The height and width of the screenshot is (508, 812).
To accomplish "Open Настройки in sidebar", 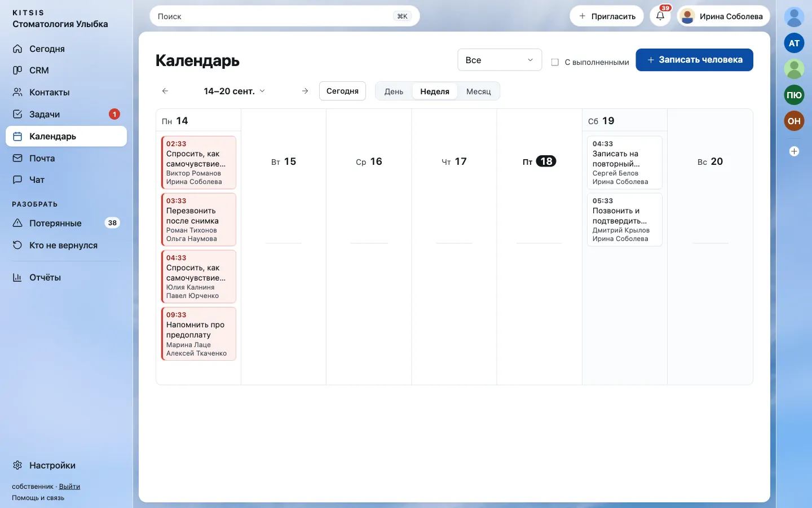I will coord(66,465).
